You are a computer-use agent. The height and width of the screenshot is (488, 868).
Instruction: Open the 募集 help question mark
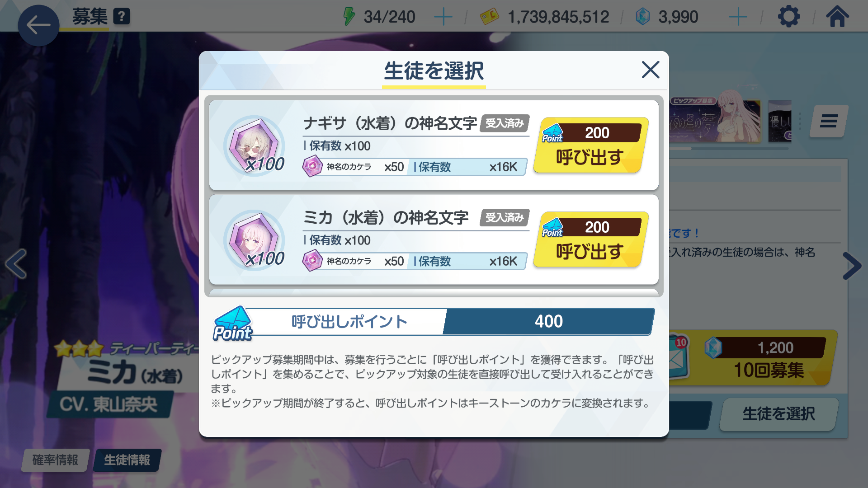pos(122,17)
